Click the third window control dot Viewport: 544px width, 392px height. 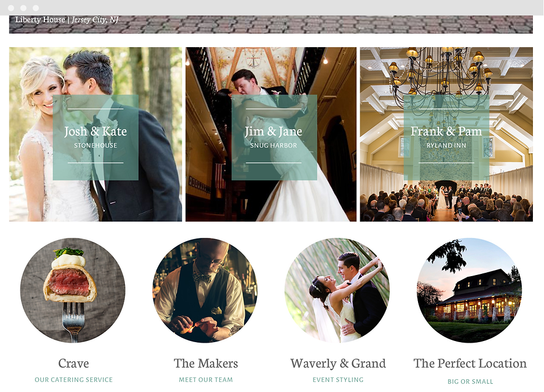[36, 8]
